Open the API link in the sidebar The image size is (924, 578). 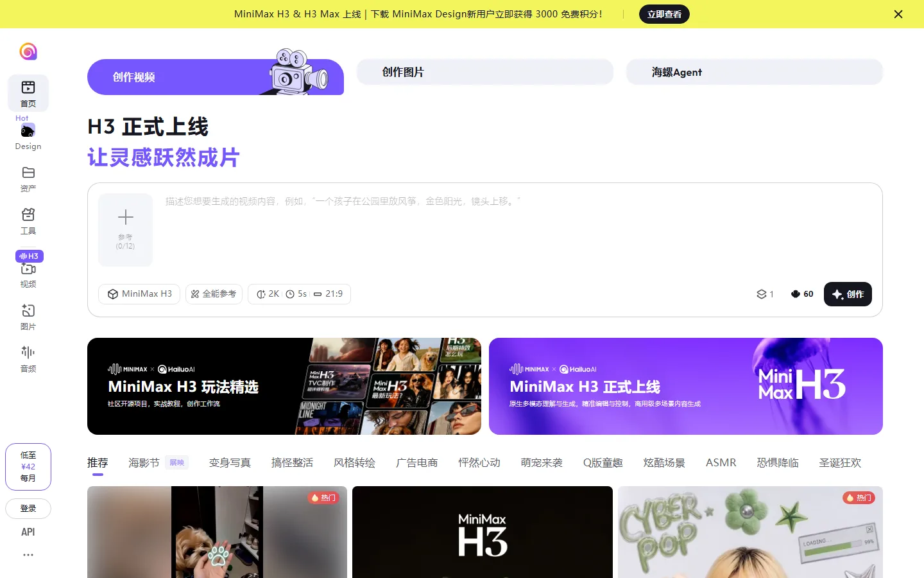pyautogui.click(x=28, y=532)
